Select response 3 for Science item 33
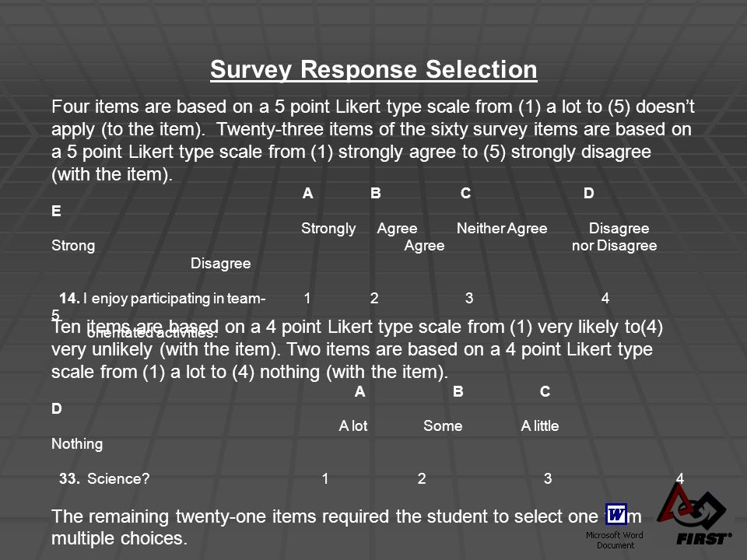747x560 pixels. coord(548,478)
